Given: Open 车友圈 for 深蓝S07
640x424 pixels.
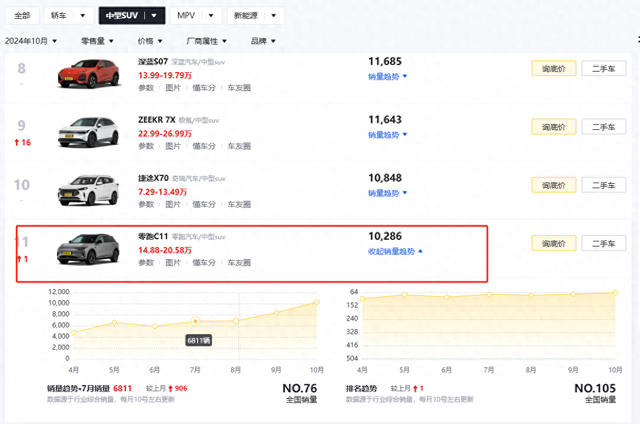Looking at the screenshot, I should point(239,88).
